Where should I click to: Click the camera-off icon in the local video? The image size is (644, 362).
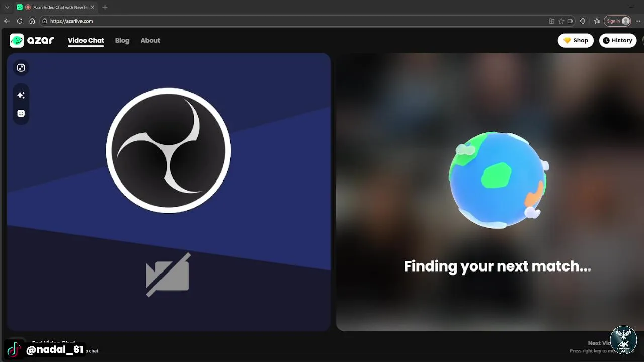click(x=168, y=275)
